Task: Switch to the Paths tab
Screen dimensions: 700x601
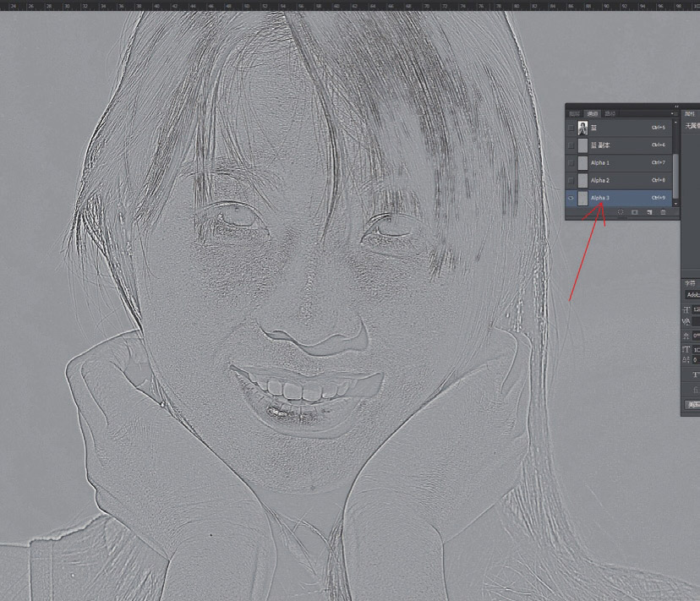Action: click(610, 113)
